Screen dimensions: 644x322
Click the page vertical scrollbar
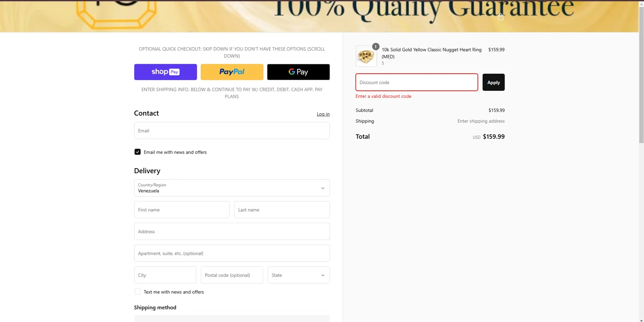pos(641,75)
